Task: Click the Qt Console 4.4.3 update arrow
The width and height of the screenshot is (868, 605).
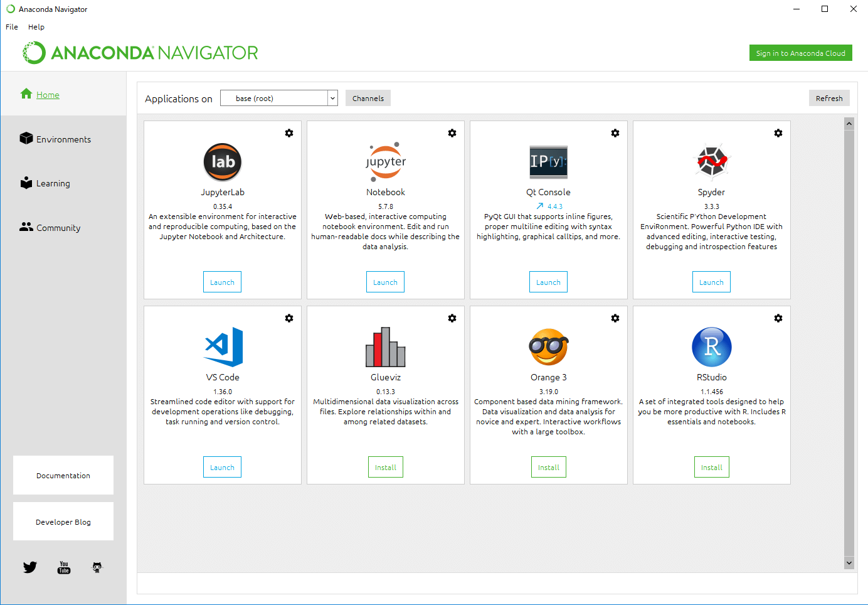Action: pyautogui.click(x=540, y=206)
